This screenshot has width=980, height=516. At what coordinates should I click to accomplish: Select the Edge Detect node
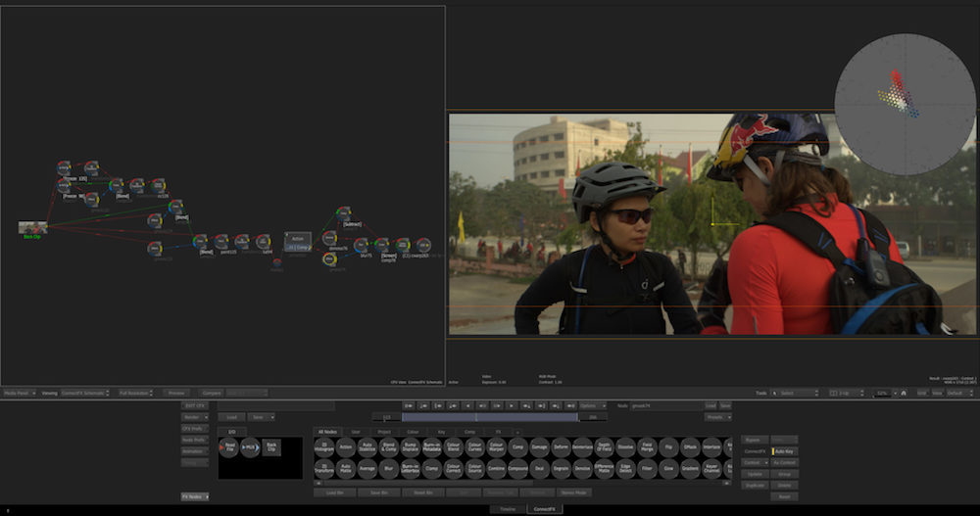[x=625, y=468]
